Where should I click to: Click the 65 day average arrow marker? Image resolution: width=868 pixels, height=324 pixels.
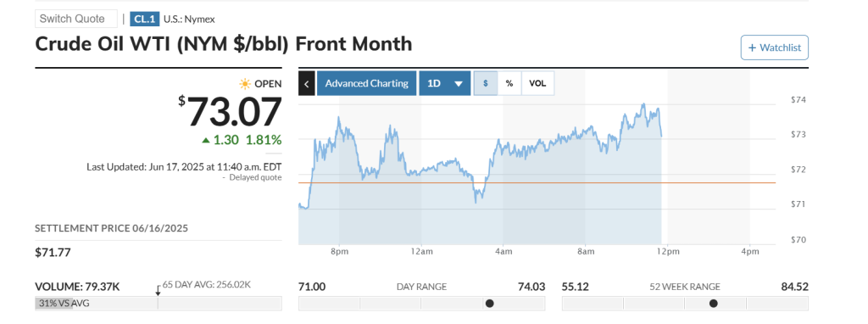(x=158, y=290)
